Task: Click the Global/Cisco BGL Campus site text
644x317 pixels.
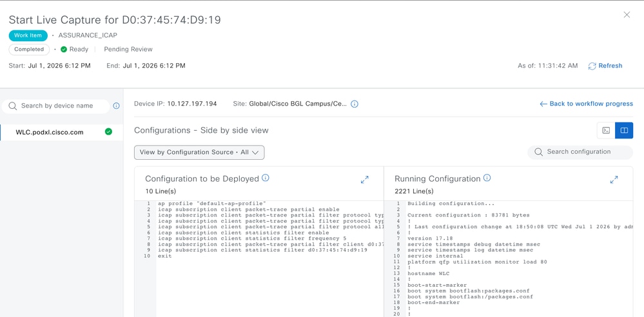Action: coord(298,104)
